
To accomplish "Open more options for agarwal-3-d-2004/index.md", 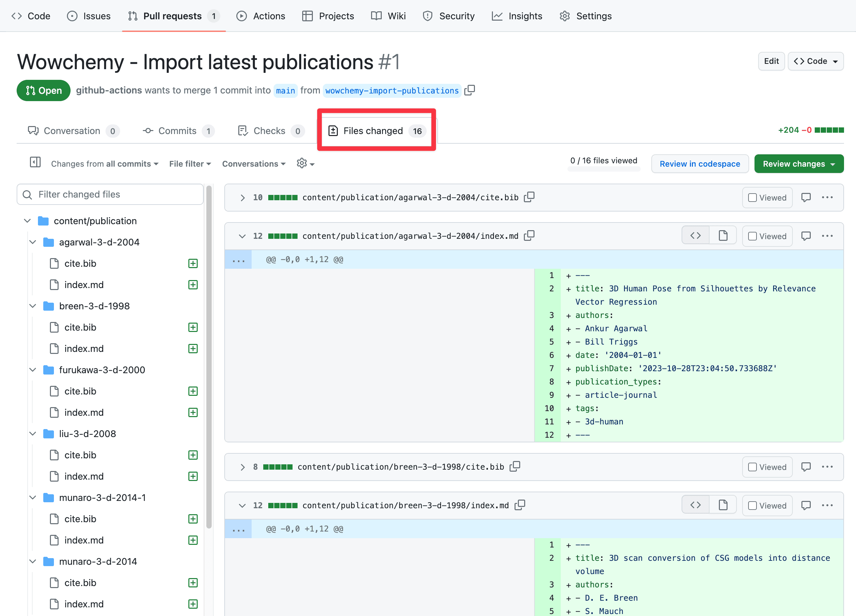I will click(827, 236).
